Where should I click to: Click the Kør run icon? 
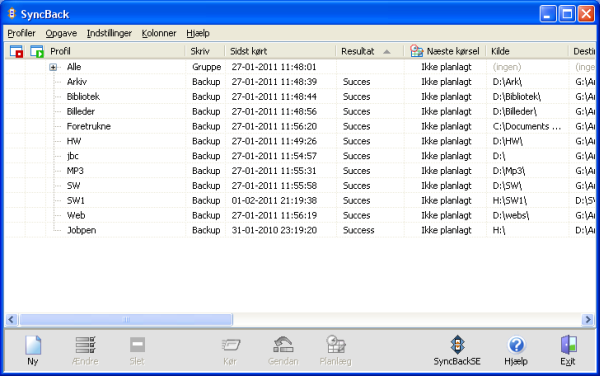coord(231,345)
